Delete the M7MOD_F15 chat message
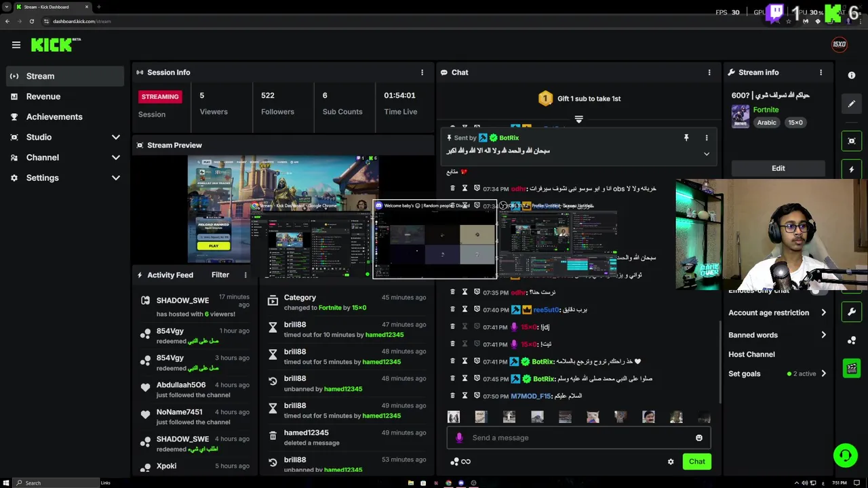This screenshot has height=488, width=868. (452, 396)
